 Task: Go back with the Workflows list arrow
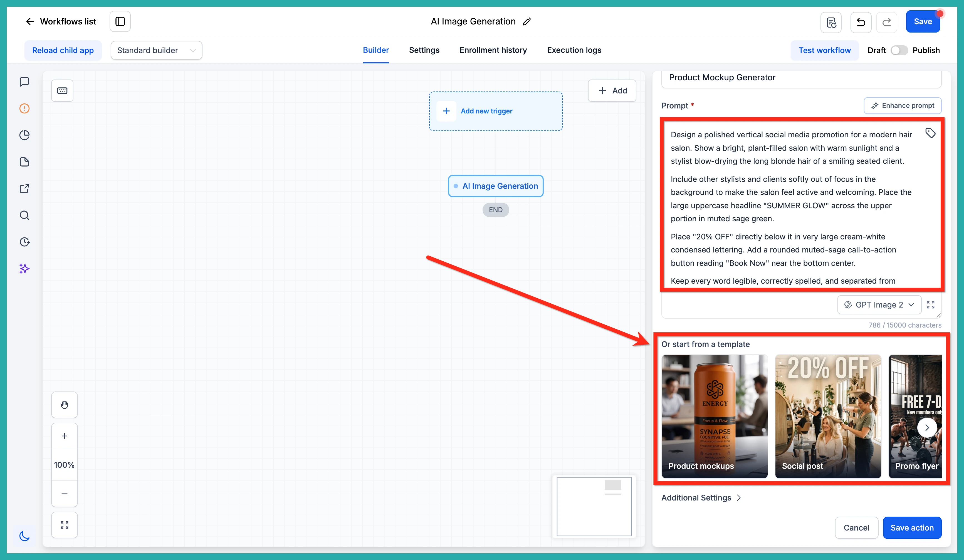(x=30, y=21)
